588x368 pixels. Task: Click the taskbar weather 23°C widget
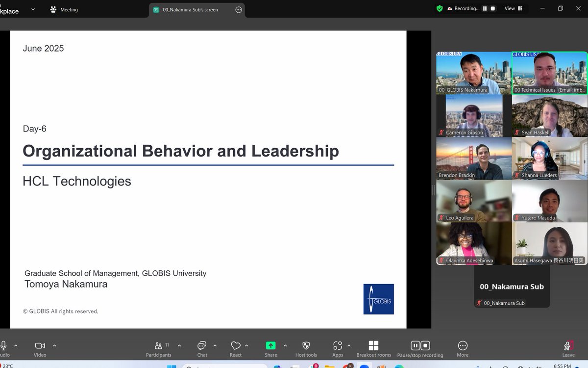7,366
